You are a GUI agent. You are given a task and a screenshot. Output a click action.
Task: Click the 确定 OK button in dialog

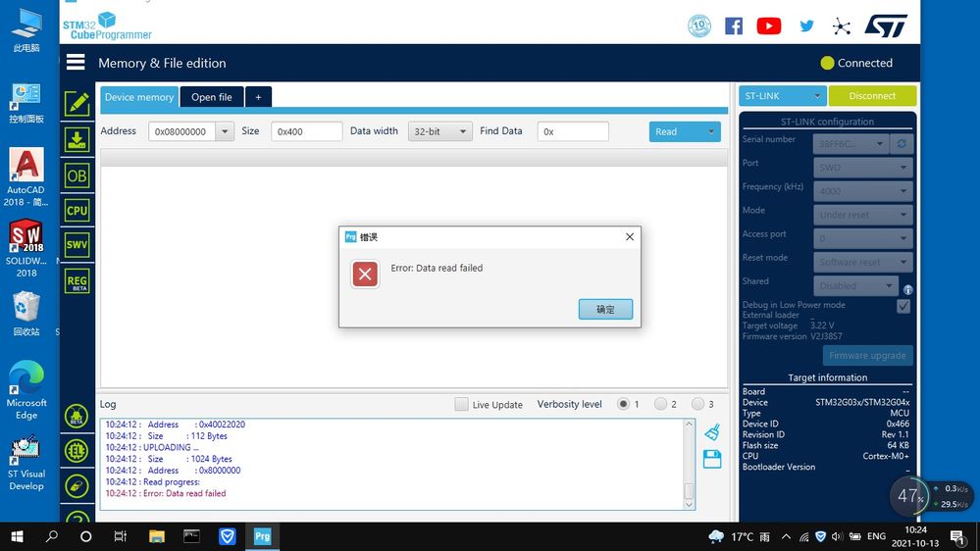click(605, 309)
